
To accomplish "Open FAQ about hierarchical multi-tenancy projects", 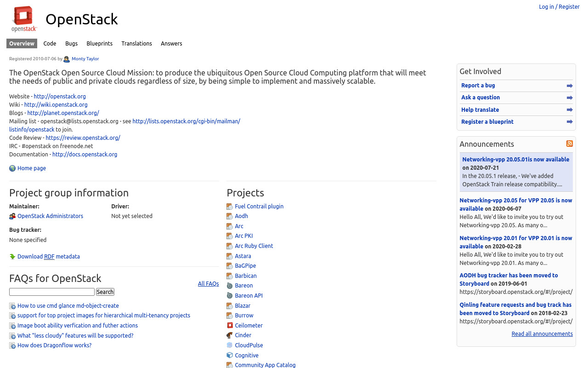I will coord(104,316).
